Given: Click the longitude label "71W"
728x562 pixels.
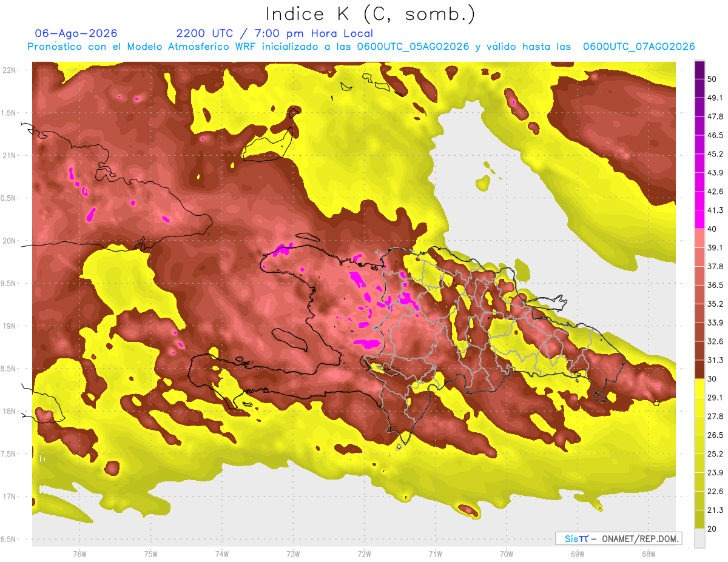Looking at the screenshot, I should click(x=435, y=554).
